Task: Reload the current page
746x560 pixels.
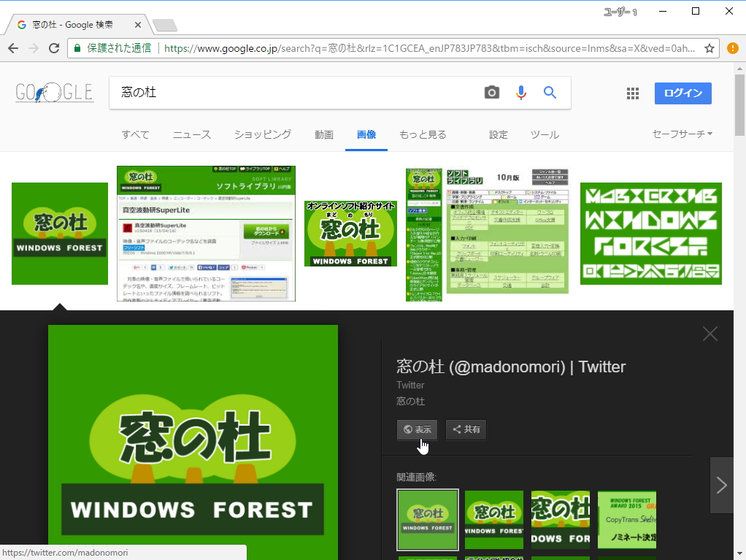Action: pos(54,48)
